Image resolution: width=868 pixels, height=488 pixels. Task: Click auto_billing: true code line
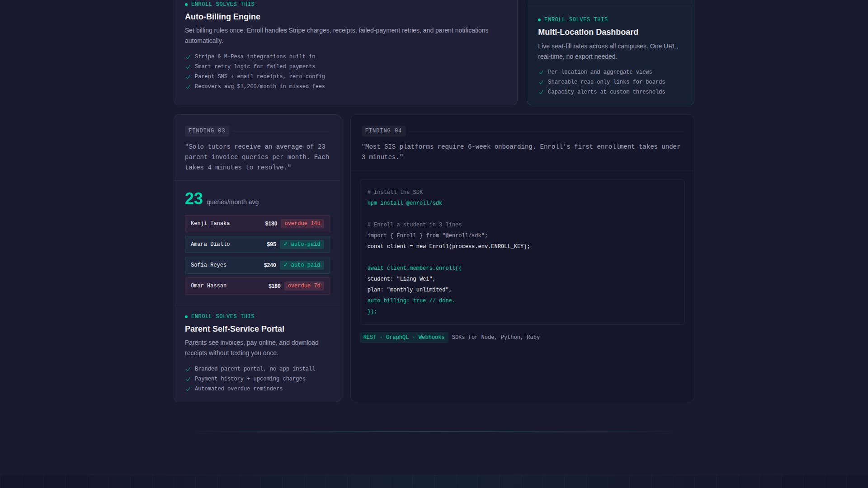(x=411, y=301)
